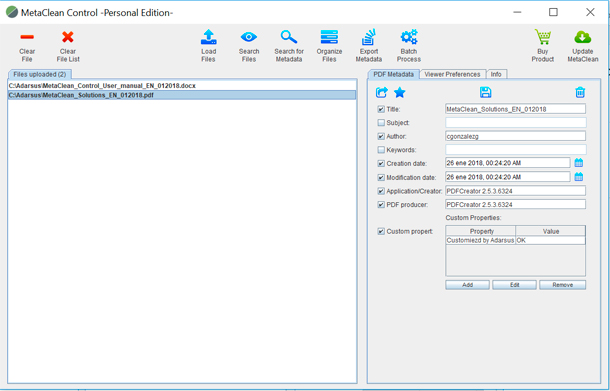Click the Buy Product cart icon
610x391 pixels.
click(x=542, y=37)
